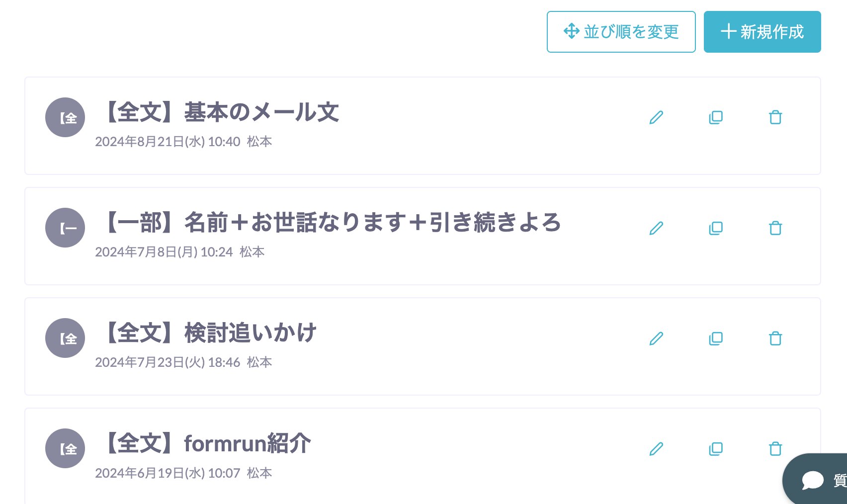Click avatar circle of 基本のメール文 template
This screenshot has width=847, height=504.
(65, 117)
